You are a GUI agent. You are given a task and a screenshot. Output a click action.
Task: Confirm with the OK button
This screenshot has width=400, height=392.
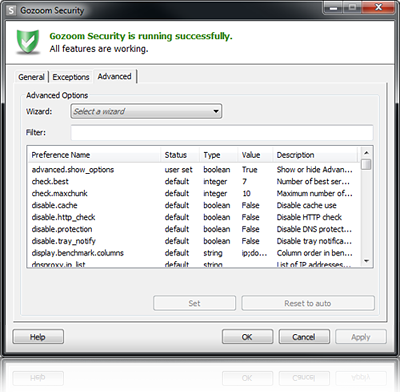(247, 337)
